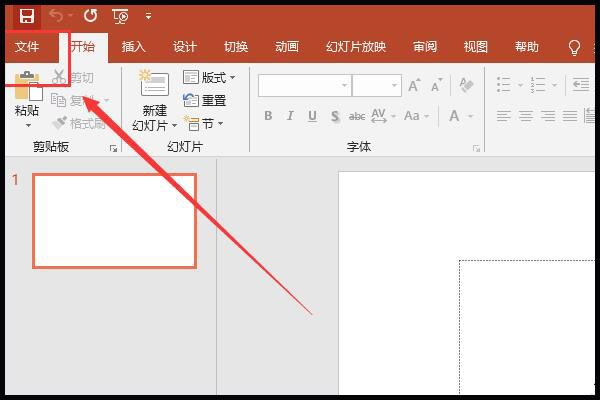600x400 pixels.
Task: Click the Clear All Formatting eraser icon
Action: (466, 86)
